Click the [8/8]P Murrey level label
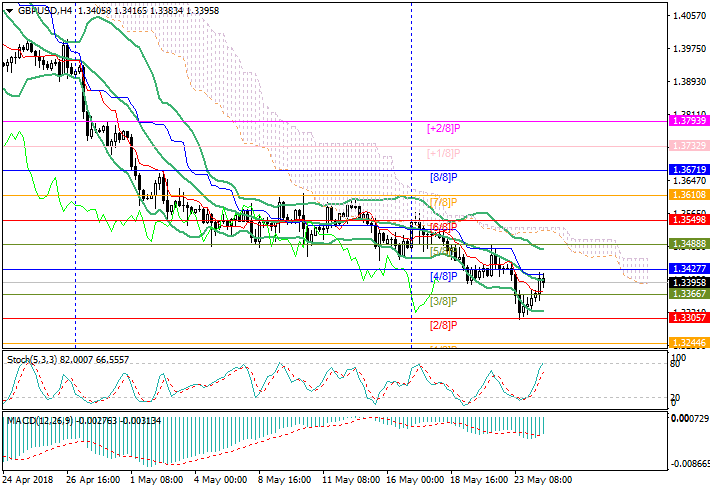This screenshot has height=491, width=710. (443, 178)
